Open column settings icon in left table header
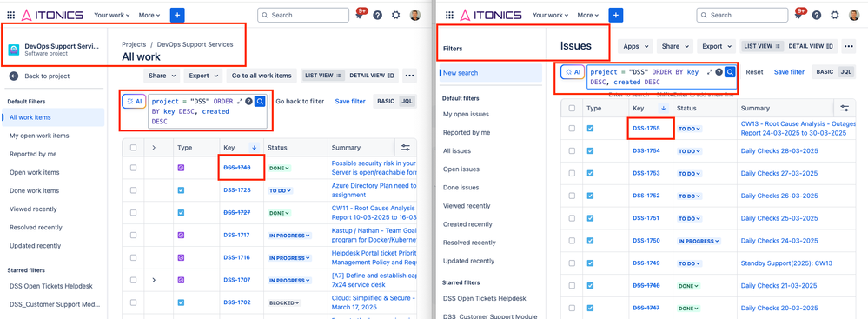 pyautogui.click(x=406, y=147)
